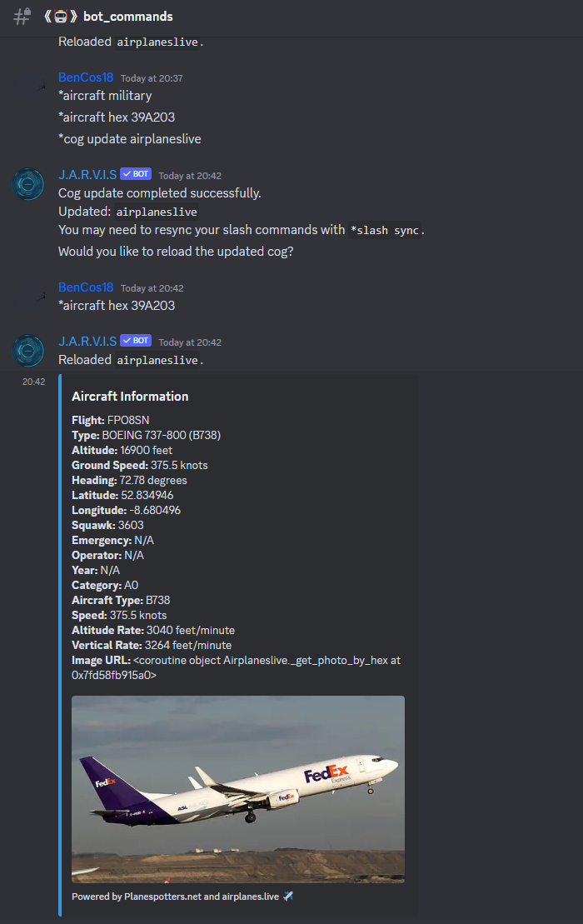Open BenCos18 username at 20:37

click(x=86, y=77)
